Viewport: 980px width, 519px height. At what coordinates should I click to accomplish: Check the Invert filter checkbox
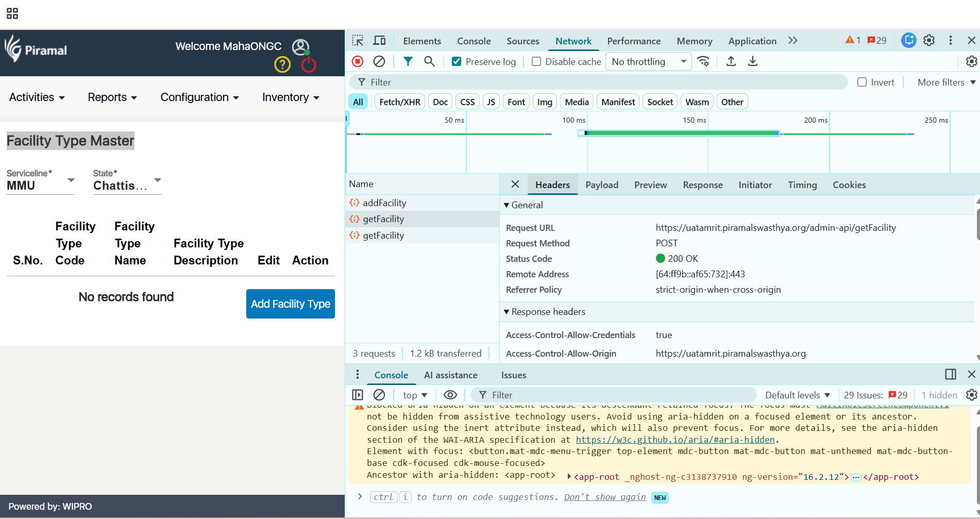862,82
